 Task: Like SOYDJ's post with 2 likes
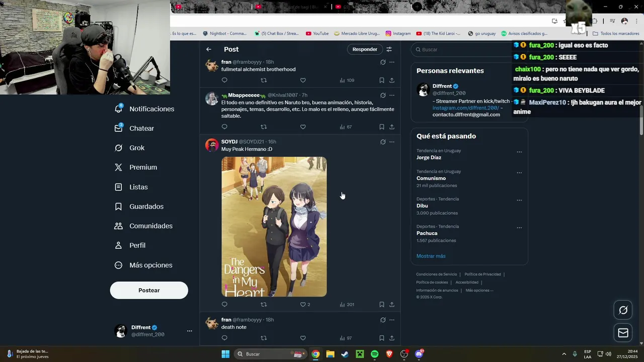pos(305,304)
